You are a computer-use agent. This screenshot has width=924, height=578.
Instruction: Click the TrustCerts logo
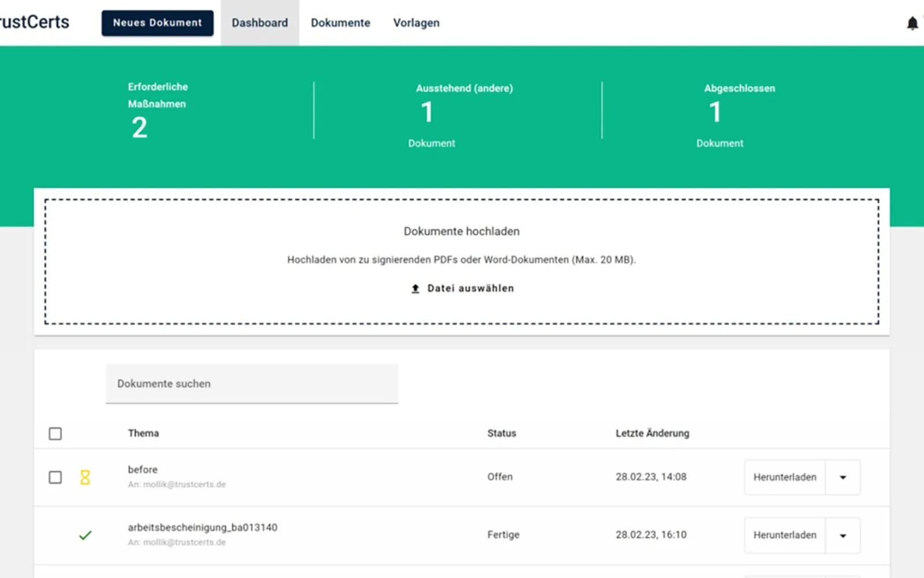pos(35,22)
